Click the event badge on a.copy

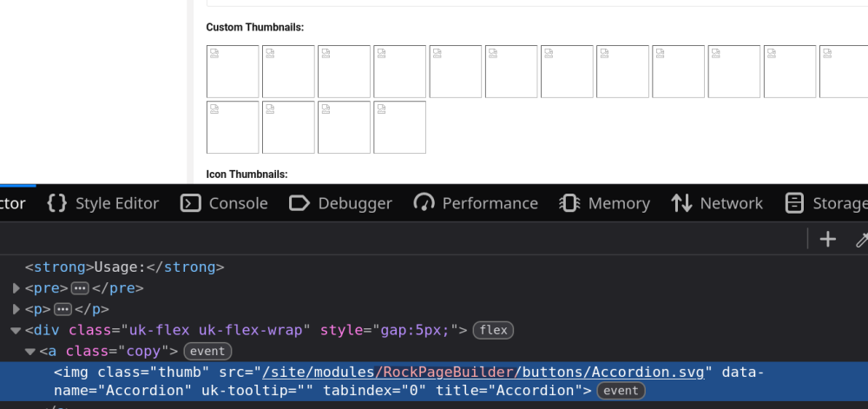coord(208,352)
